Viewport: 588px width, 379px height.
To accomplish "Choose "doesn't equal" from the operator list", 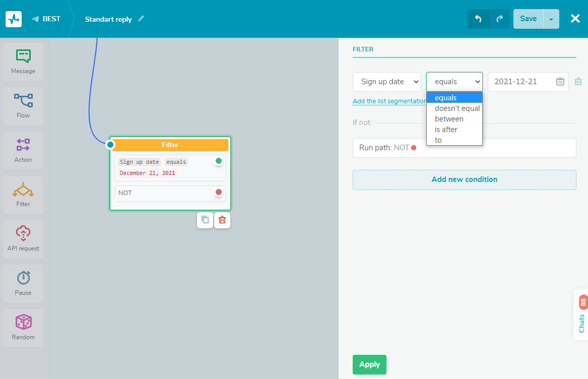I will [457, 108].
